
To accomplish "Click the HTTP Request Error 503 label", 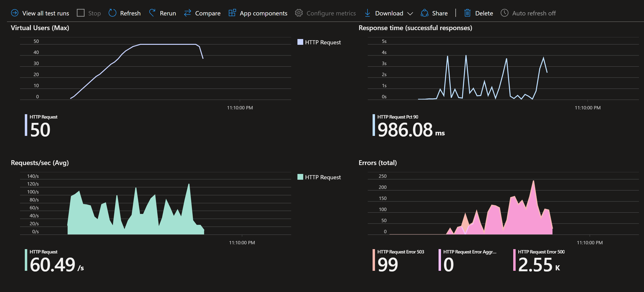I will pos(401,252).
